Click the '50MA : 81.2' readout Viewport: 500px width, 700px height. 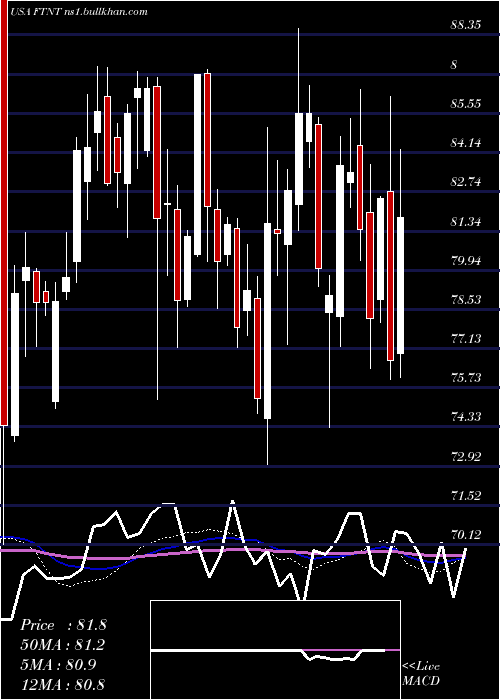(x=63, y=645)
